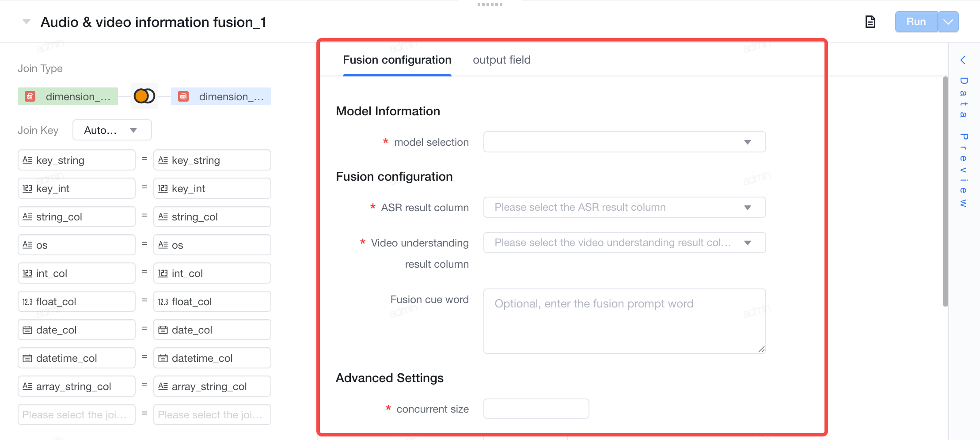Click the Run button

[916, 22]
